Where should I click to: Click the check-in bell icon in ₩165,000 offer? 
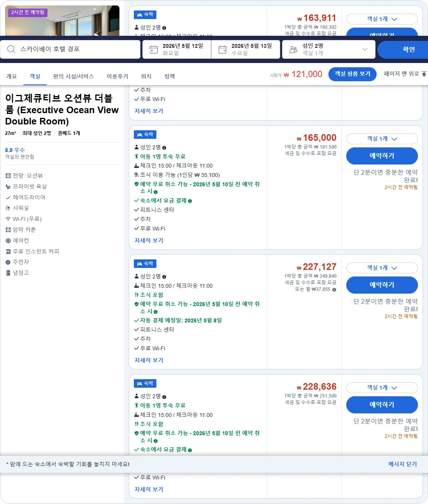137,166
